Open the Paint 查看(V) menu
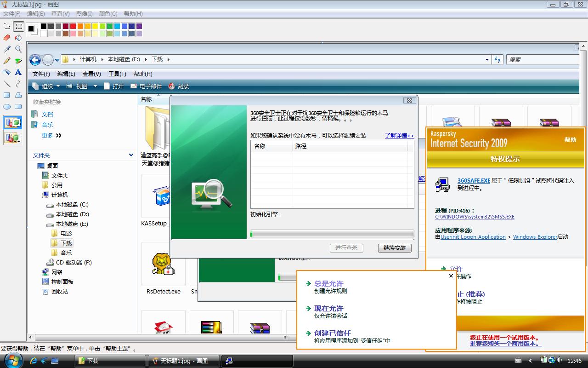The image size is (588, 368). [61, 14]
